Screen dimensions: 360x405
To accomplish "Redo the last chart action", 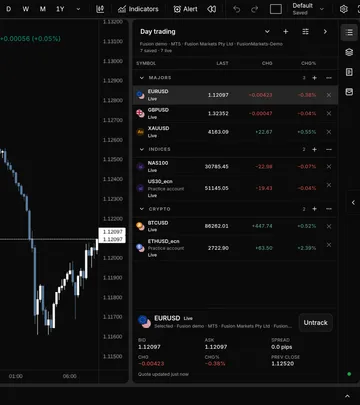I will pyautogui.click(x=254, y=9).
